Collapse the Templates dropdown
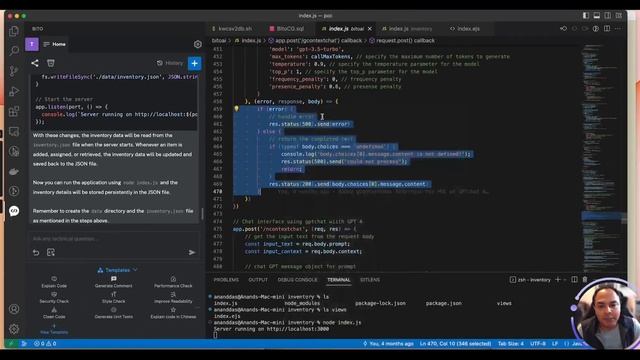This screenshot has height=360, width=640. pyautogui.click(x=117, y=270)
